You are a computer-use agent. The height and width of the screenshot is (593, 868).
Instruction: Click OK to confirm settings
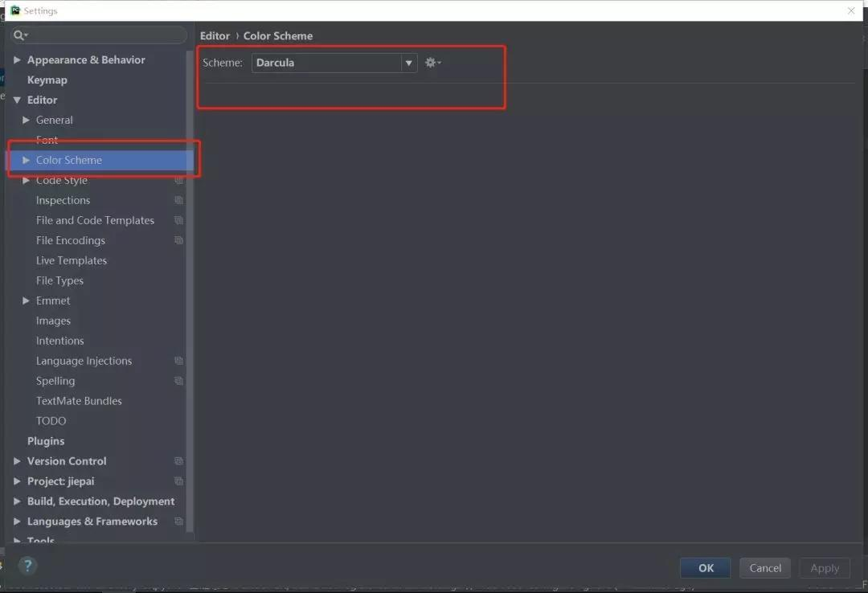pyautogui.click(x=706, y=568)
